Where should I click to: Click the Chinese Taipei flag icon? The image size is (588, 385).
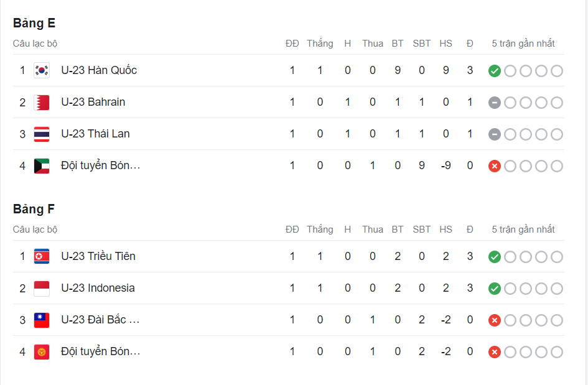click(x=42, y=320)
